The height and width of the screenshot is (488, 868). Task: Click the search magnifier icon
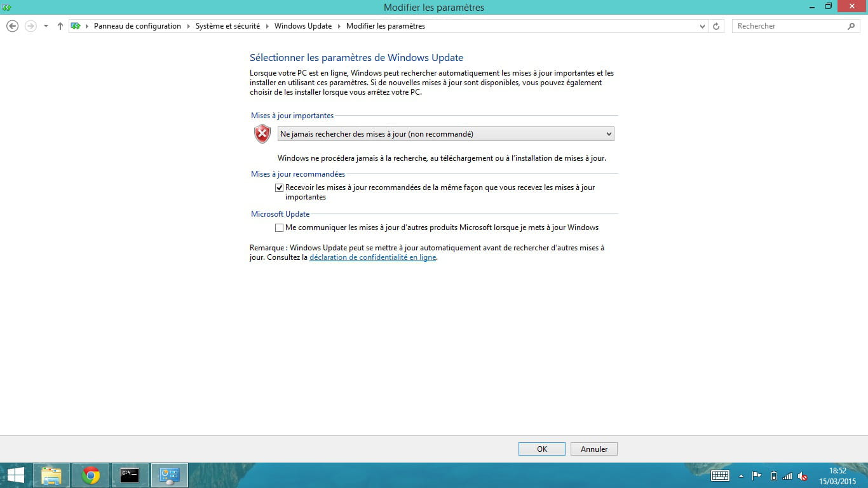851,26
